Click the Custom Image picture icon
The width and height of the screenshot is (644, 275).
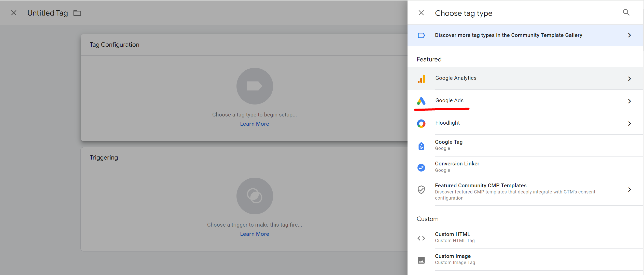421,260
